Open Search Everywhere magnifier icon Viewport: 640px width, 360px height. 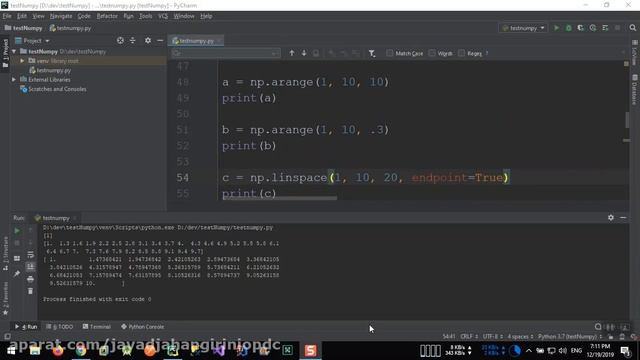coord(633,28)
